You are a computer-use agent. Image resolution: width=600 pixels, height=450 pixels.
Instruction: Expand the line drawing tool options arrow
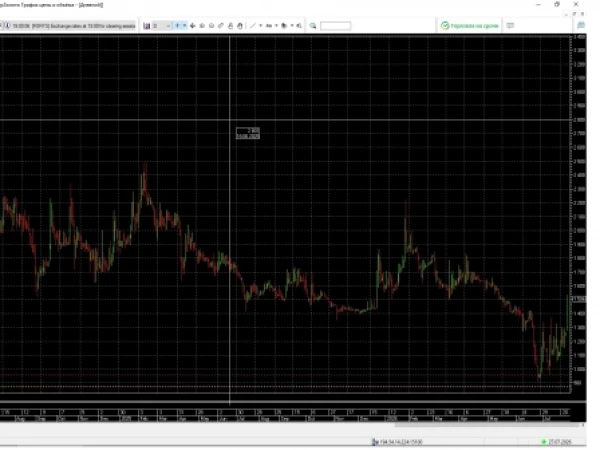(x=261, y=26)
